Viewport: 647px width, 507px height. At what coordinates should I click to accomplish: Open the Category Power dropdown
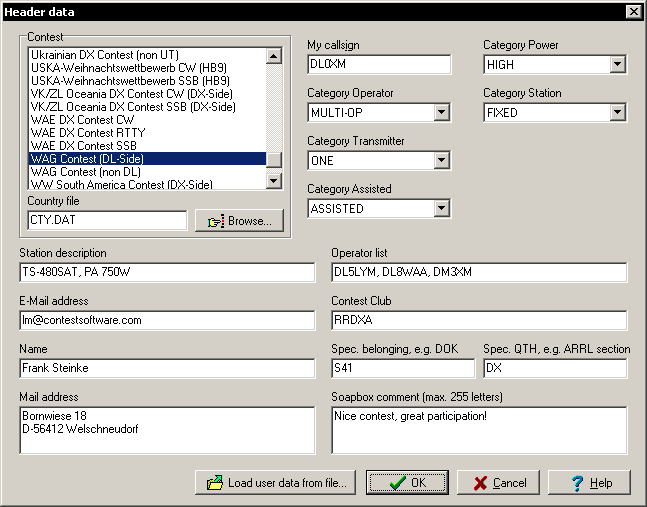tap(617, 65)
